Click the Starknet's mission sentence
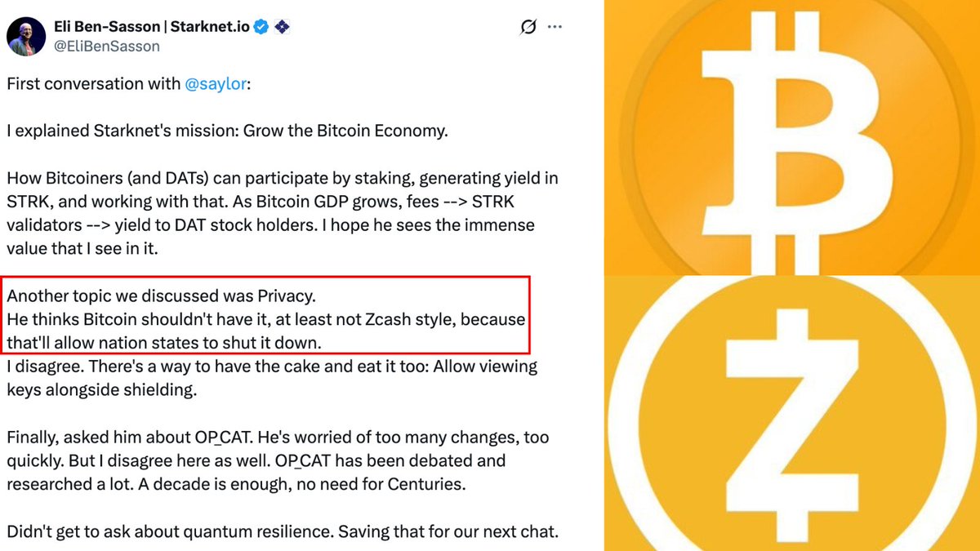 [227, 131]
